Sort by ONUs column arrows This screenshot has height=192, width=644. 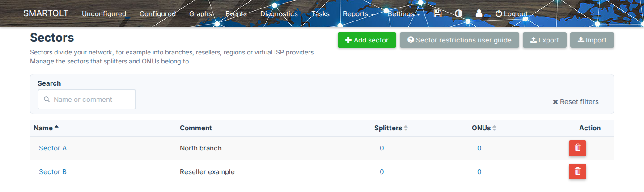[x=494, y=128]
